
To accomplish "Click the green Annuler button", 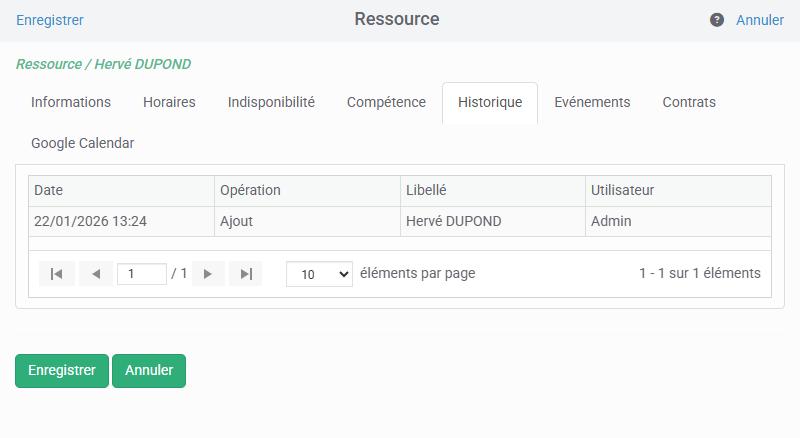I will tap(149, 371).
